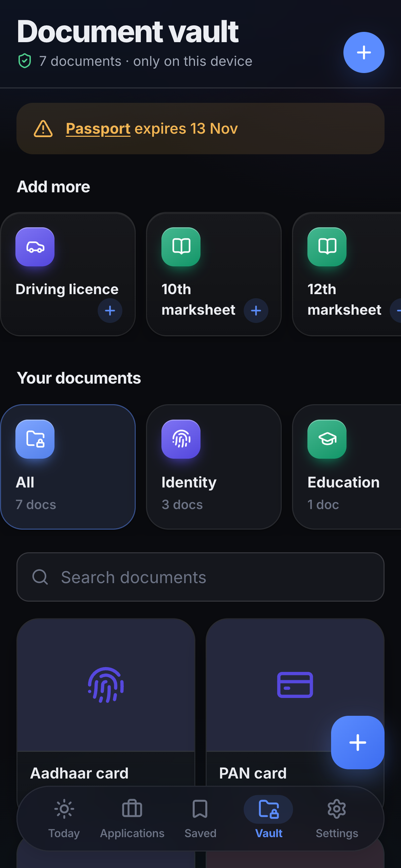This screenshot has height=868, width=401.
Task: Click the green shield icon under the title
Action: coord(25,61)
